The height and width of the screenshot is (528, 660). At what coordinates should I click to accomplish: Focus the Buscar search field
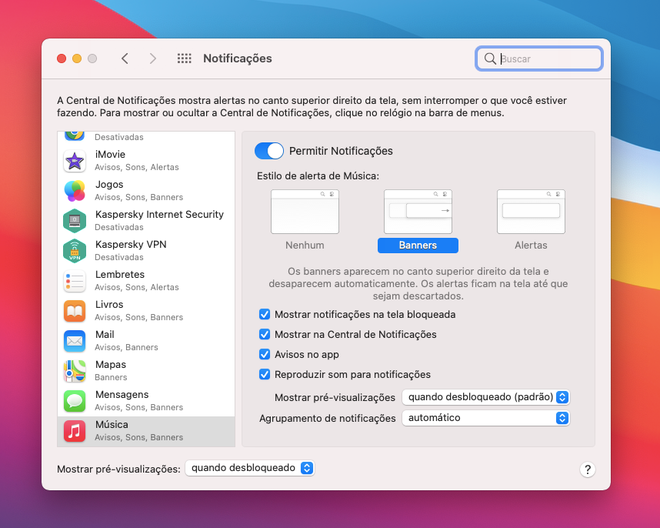pyautogui.click(x=539, y=59)
